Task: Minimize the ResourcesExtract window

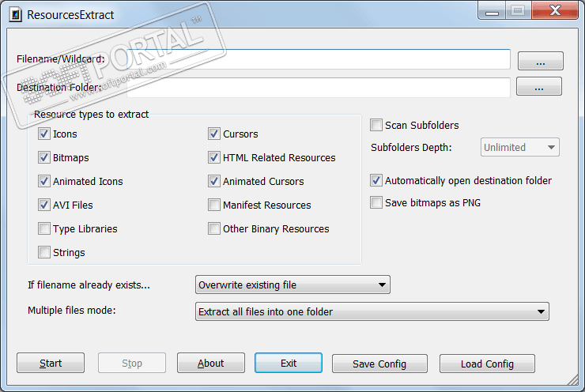Action: 492,11
